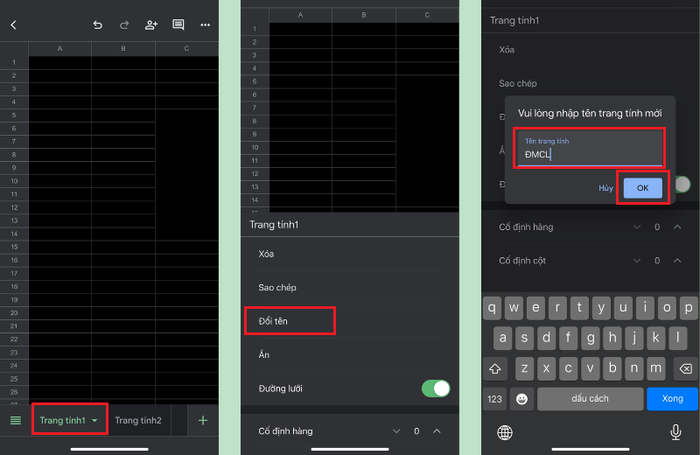The width and height of the screenshot is (700, 455).
Task: Toggle the Đường lưới gridlines switch
Action: tap(435, 388)
